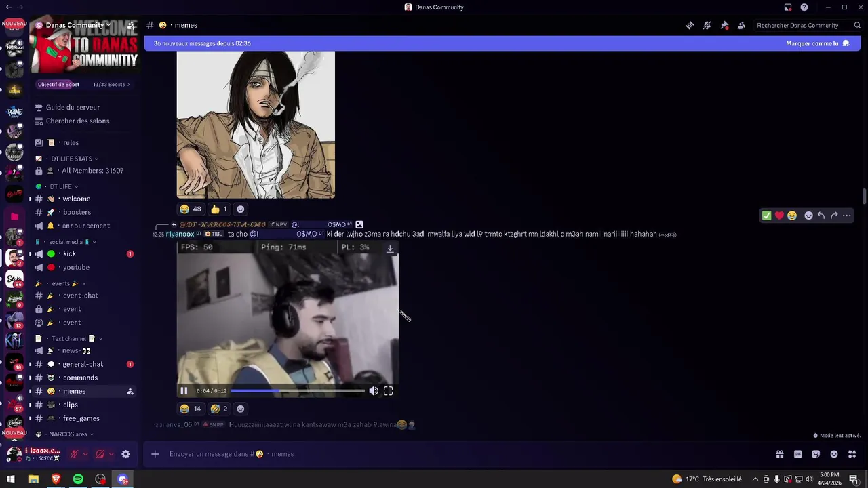The image size is (868, 488).
Task: Open the GIF picker
Action: point(797,454)
